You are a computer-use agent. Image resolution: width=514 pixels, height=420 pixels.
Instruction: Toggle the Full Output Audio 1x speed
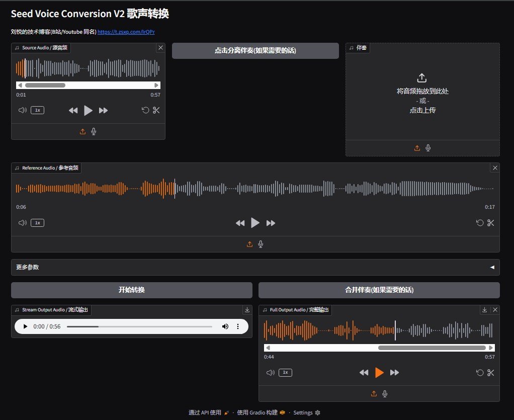click(285, 372)
